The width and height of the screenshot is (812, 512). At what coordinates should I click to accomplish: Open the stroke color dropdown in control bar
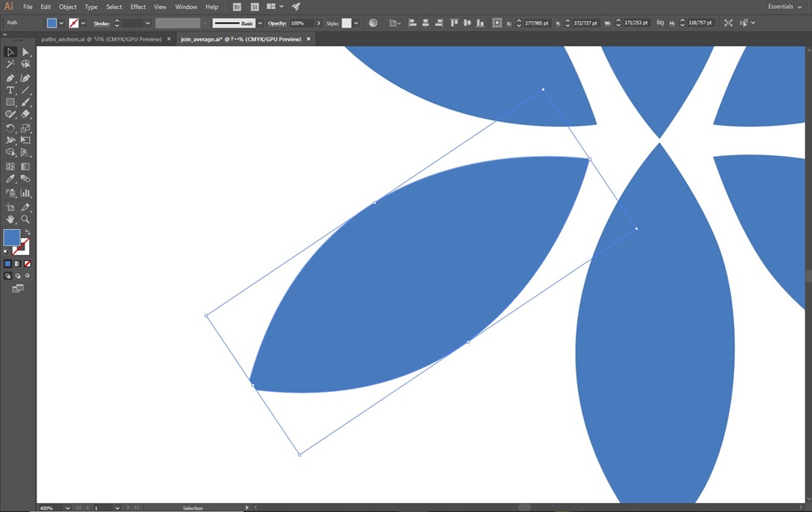click(x=84, y=23)
